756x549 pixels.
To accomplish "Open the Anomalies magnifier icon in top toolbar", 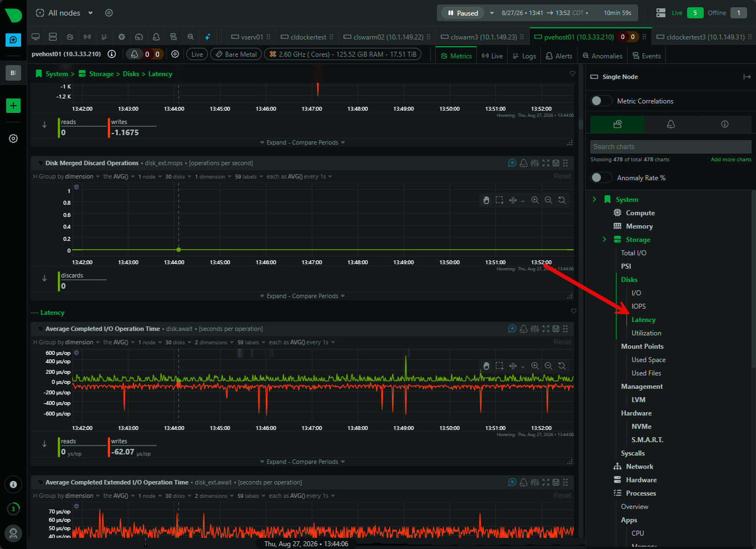I will pyautogui.click(x=191, y=37).
